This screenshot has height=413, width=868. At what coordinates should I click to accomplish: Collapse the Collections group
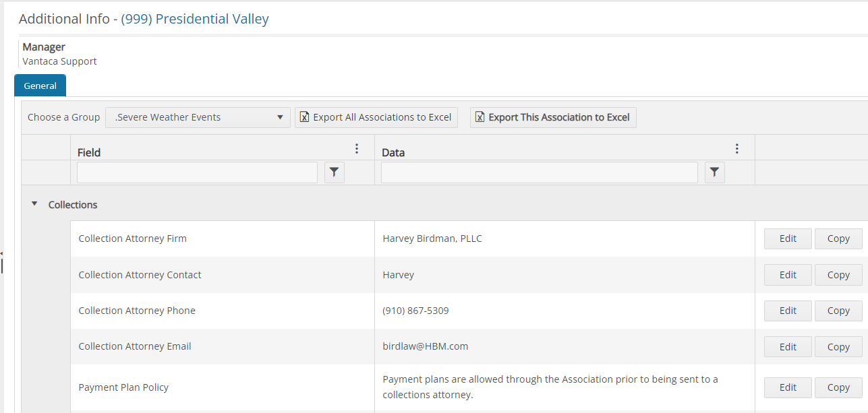[34, 204]
